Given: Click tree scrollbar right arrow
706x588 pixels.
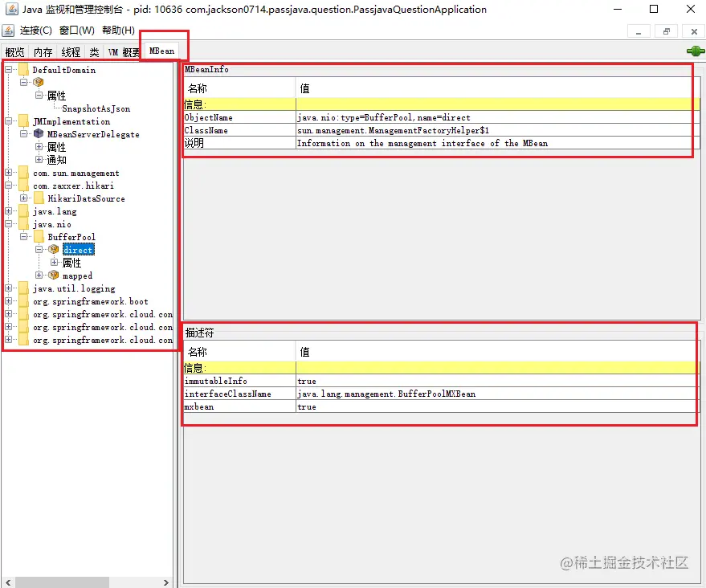Looking at the screenshot, I should point(166,582).
